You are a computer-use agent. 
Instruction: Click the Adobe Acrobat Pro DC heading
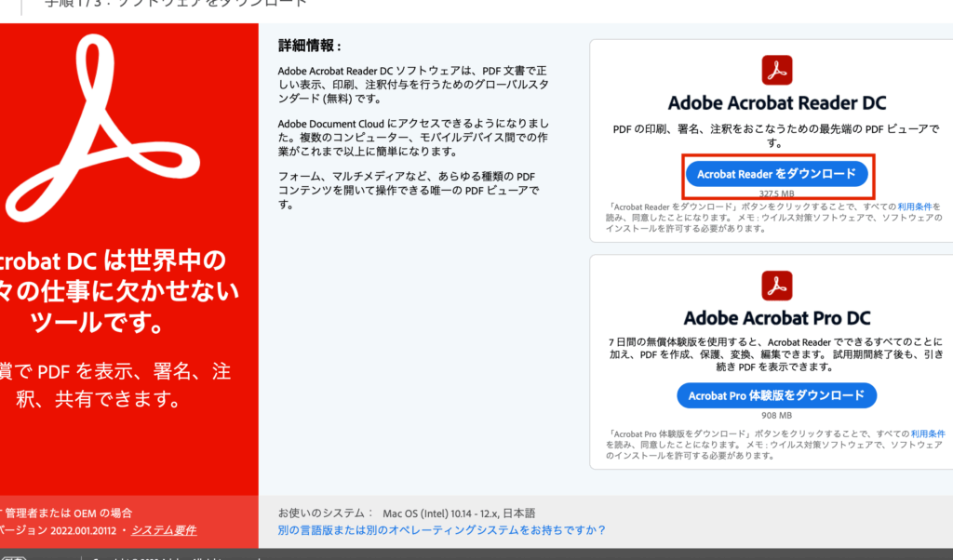776,318
